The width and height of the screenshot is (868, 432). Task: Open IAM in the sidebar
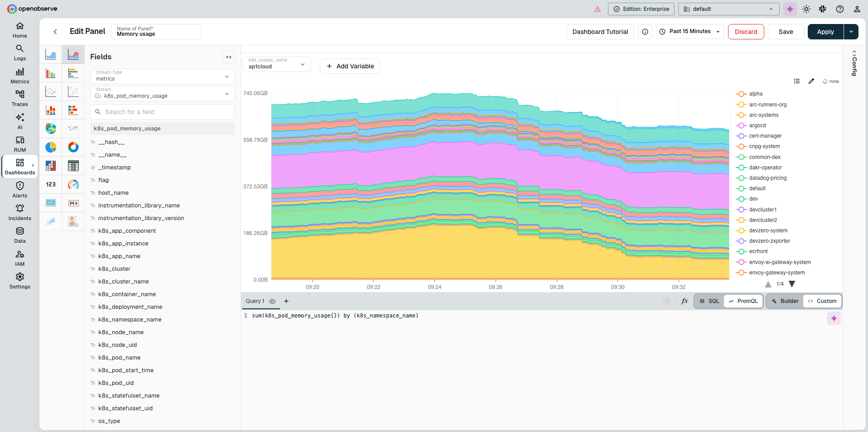point(20,258)
